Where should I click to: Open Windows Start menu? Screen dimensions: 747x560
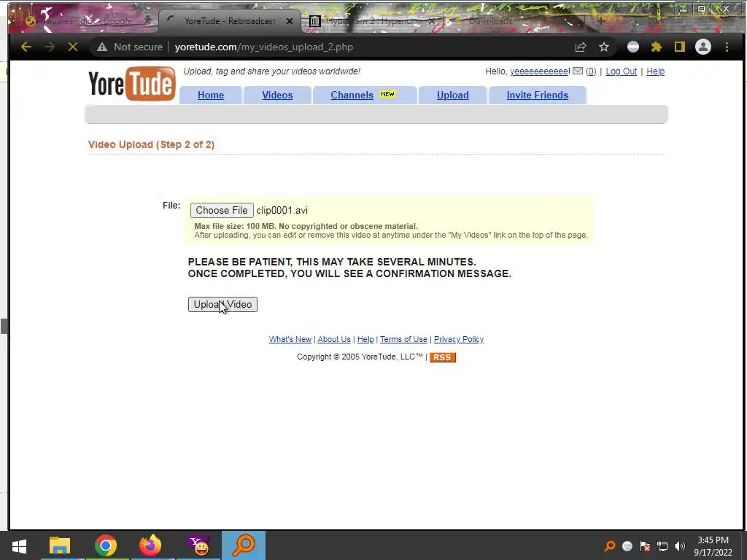pos(19,545)
